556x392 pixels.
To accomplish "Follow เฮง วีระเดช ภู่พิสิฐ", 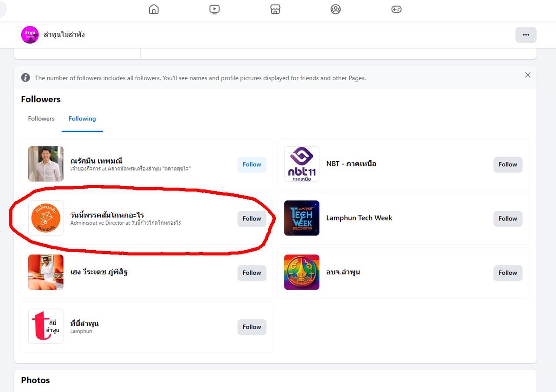I will click(252, 273).
